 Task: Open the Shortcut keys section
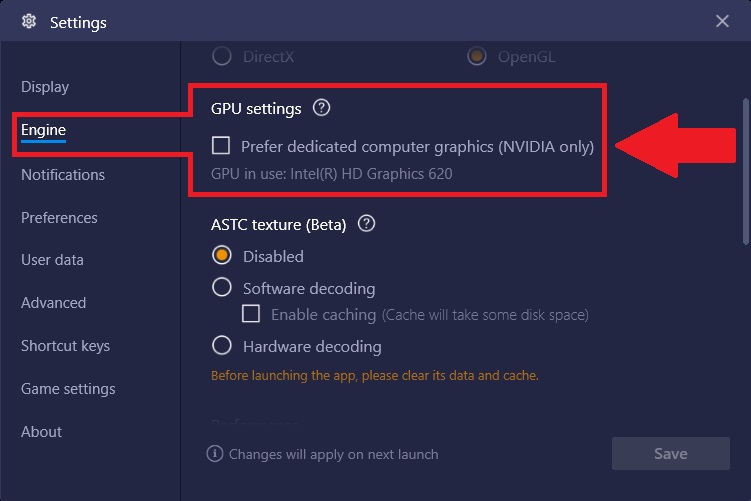click(x=65, y=346)
